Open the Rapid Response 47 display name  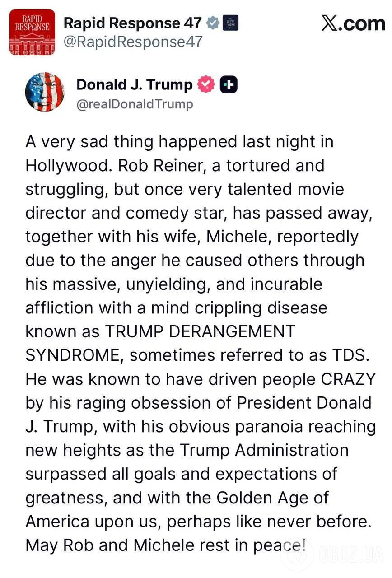pos(132,23)
